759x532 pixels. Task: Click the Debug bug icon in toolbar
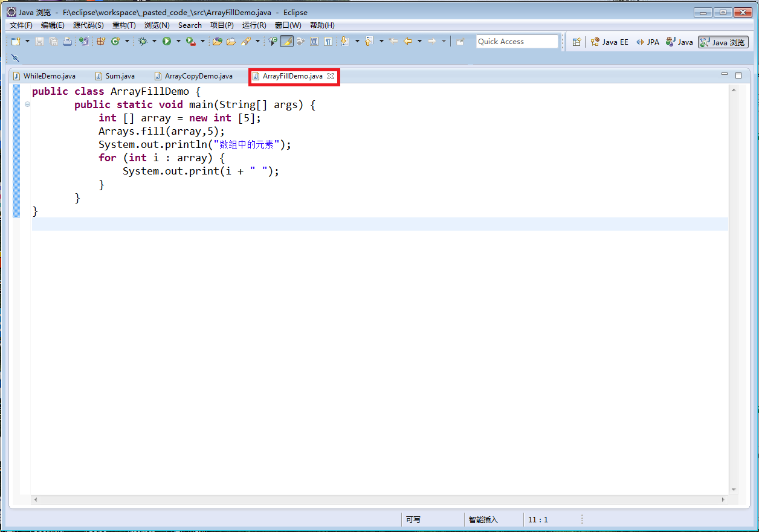[x=143, y=41]
